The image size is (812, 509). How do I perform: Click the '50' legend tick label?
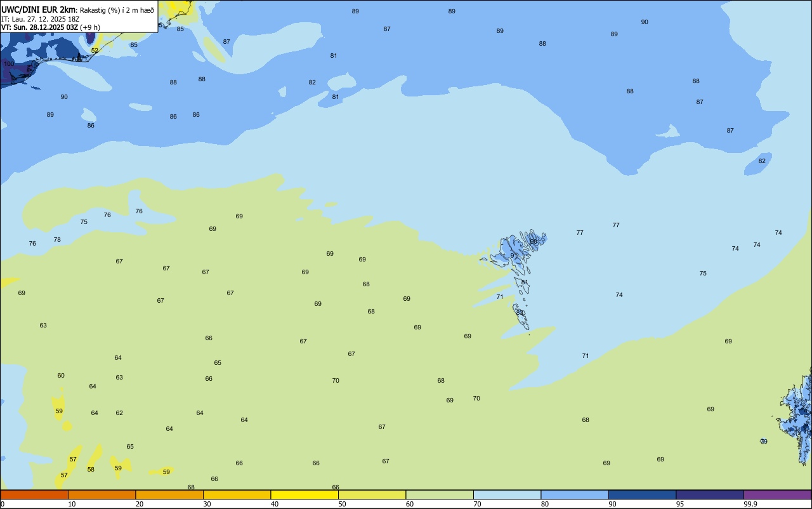pos(342,504)
